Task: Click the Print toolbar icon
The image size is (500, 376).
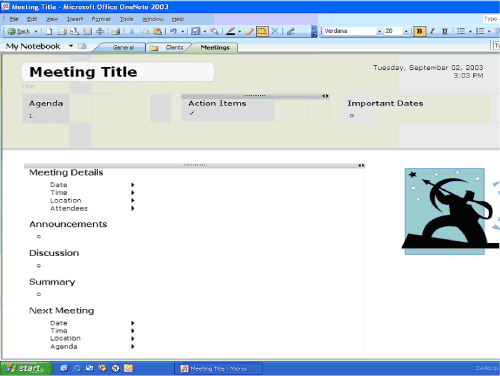Action: 116,31
